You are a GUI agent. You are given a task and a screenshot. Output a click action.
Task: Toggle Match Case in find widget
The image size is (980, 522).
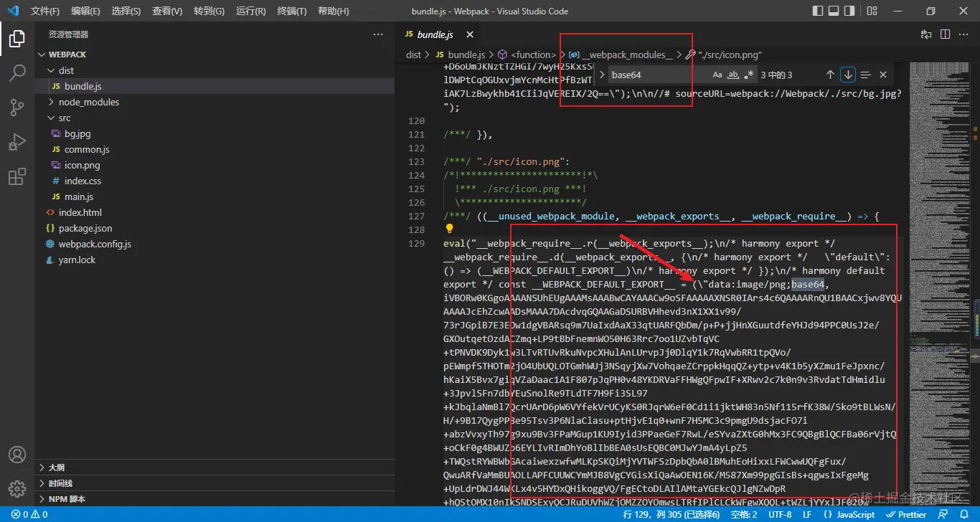click(x=717, y=75)
